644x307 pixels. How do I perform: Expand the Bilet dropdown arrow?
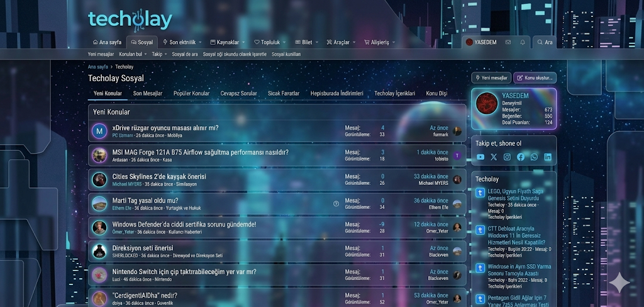coord(317,42)
